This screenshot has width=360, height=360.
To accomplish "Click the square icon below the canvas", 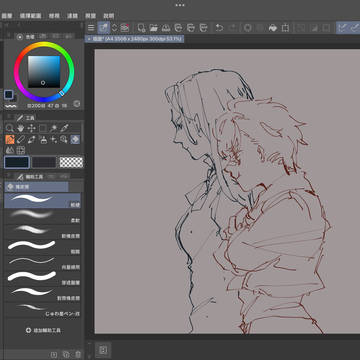I will (103, 350).
